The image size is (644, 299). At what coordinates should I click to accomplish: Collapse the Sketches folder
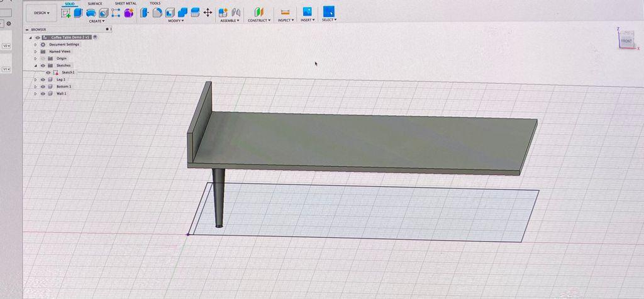point(35,65)
